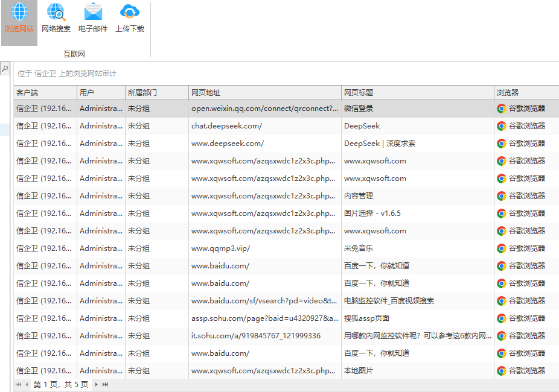Click Chrome icon in it.sohu.com article row
The width and height of the screenshot is (559, 392).
pos(501,336)
